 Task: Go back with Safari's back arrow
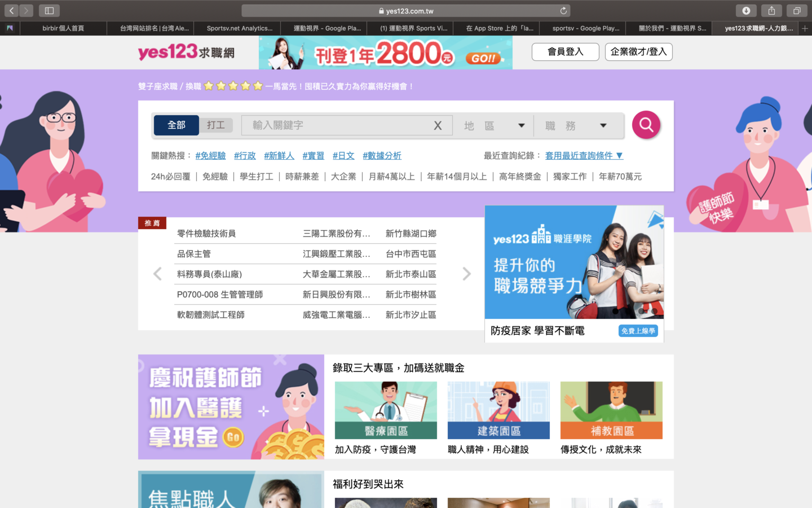[x=11, y=11]
